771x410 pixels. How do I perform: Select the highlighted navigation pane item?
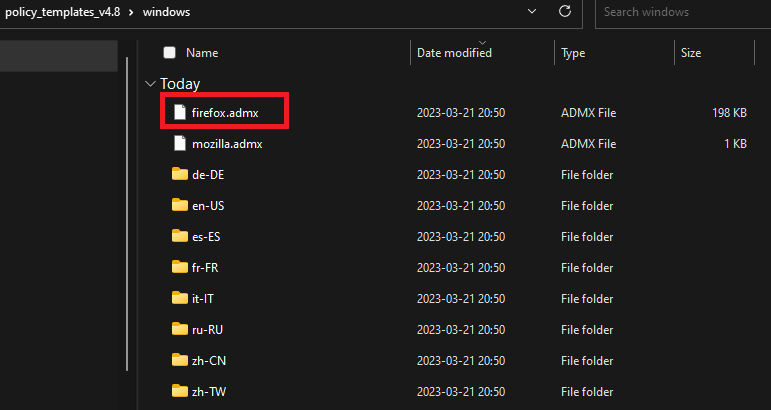[59, 56]
